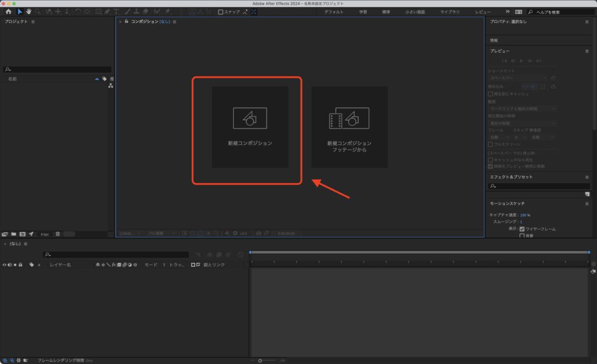597x364 pixels.
Task: Toggle the フルスクリーン checkbox
Action: tap(490, 144)
